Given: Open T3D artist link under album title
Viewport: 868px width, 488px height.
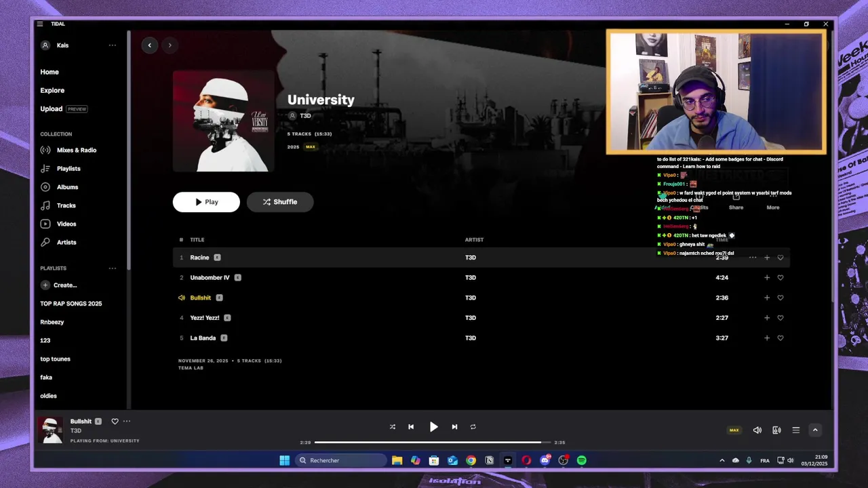Looking at the screenshot, I should (306, 116).
